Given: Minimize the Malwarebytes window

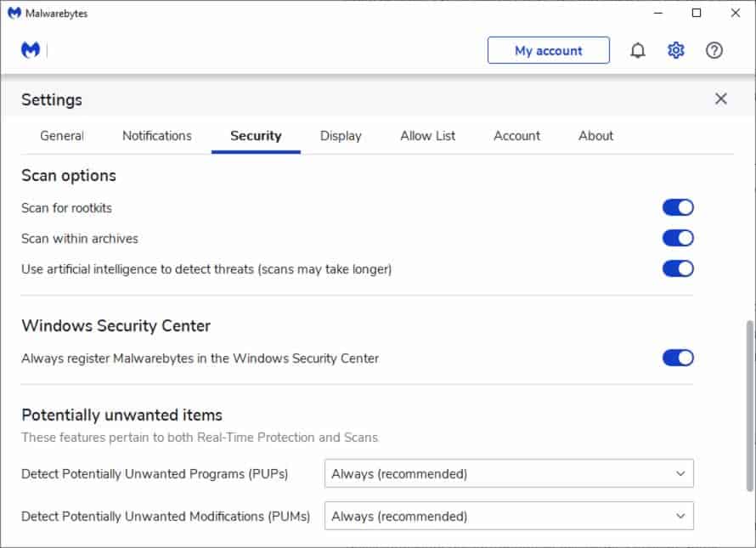Looking at the screenshot, I should point(658,13).
